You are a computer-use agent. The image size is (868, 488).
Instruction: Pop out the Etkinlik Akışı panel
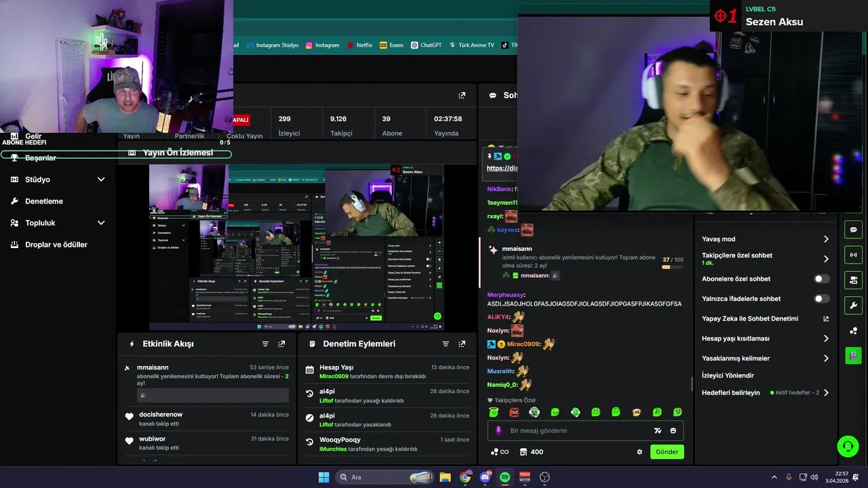pos(281,344)
